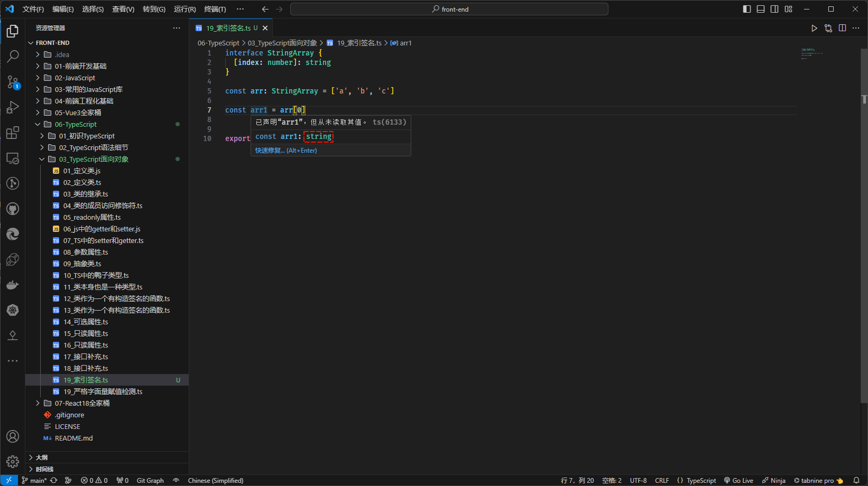Click Go Live in status bar
The image size is (868, 486).
[x=738, y=480]
